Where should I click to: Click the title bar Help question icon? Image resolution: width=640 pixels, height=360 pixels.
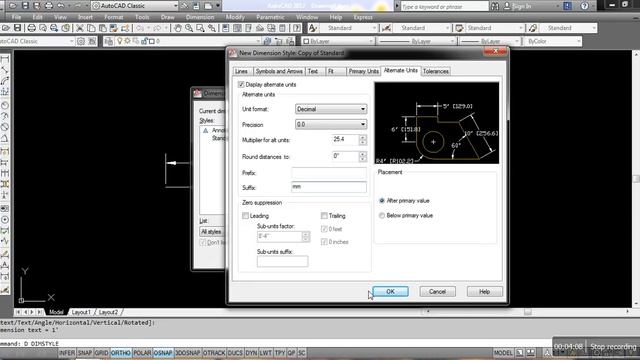click(x=584, y=6)
